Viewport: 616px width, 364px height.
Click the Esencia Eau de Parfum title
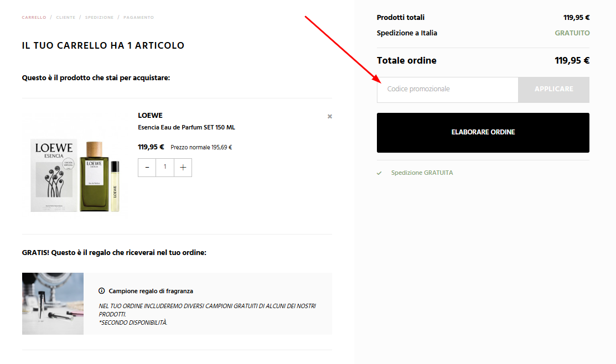tap(186, 127)
